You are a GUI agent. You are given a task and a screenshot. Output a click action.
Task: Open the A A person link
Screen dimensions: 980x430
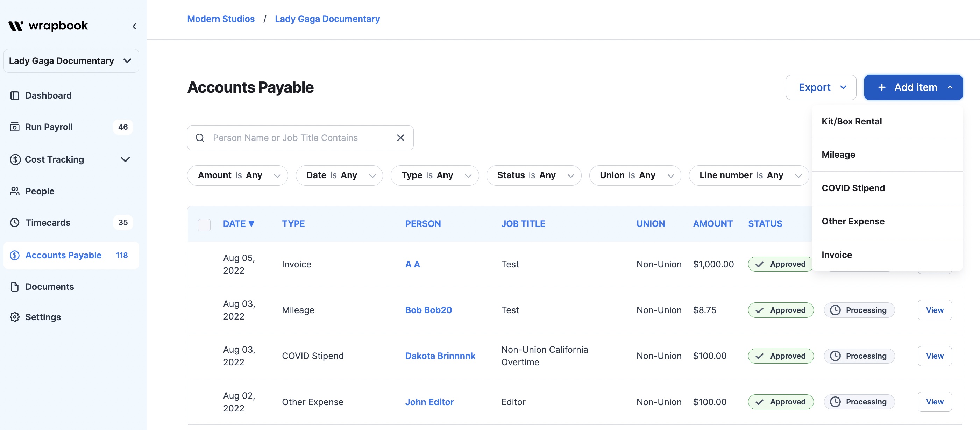(412, 264)
